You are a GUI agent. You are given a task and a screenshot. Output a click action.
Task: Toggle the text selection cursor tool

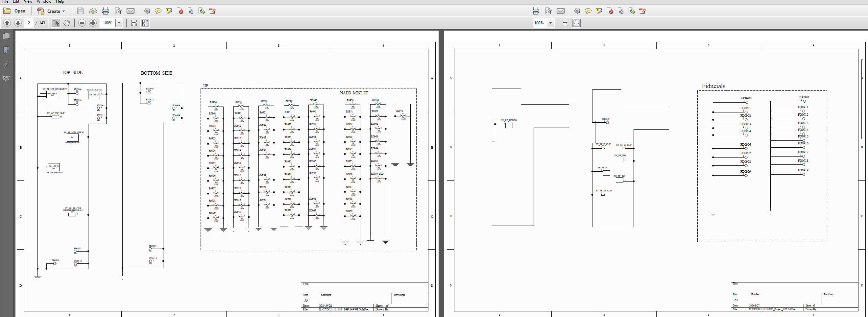(56, 23)
